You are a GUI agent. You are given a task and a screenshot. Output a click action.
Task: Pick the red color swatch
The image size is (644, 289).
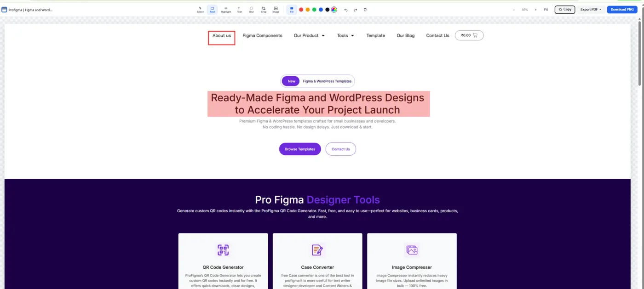tap(301, 10)
